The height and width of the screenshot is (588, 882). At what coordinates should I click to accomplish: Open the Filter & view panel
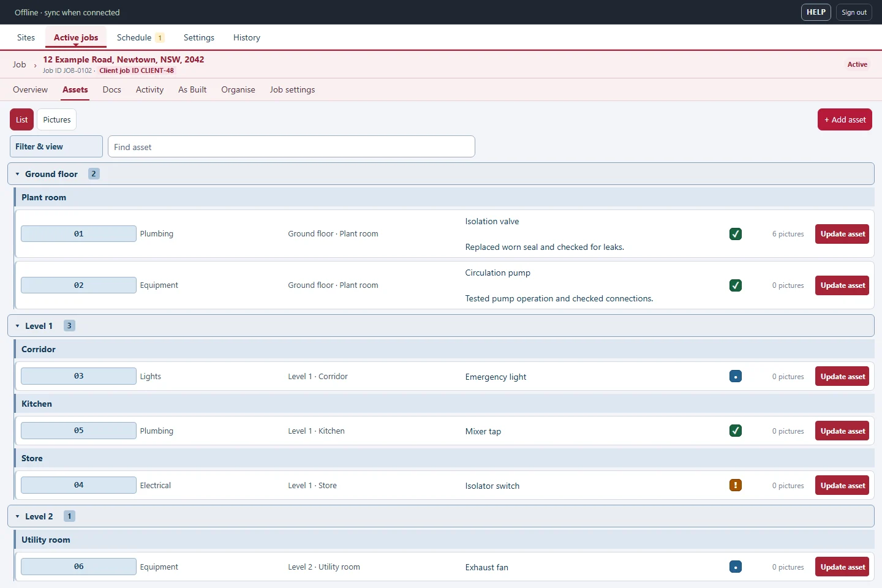click(56, 146)
